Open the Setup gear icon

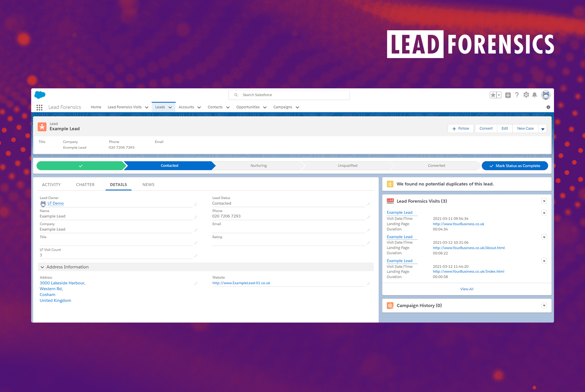tap(526, 95)
